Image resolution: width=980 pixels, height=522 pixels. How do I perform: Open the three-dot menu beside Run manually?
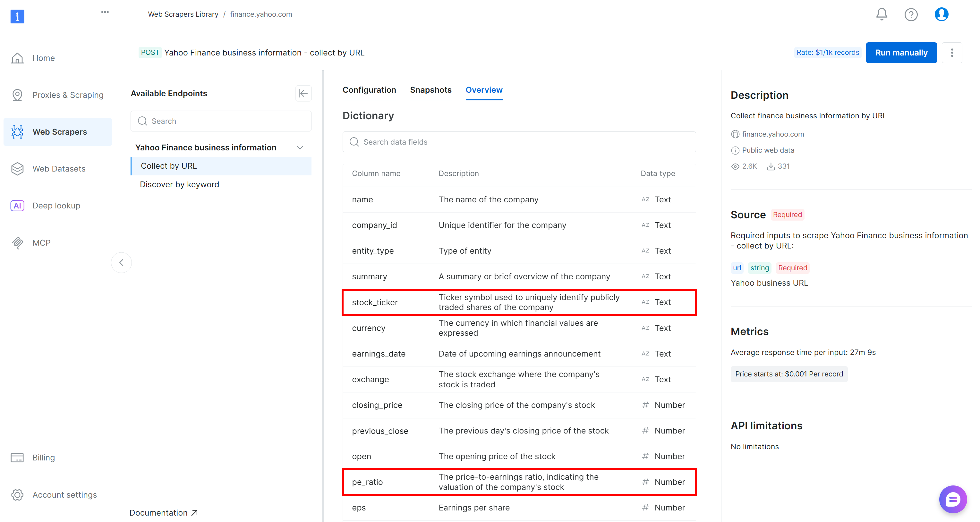[x=952, y=53]
